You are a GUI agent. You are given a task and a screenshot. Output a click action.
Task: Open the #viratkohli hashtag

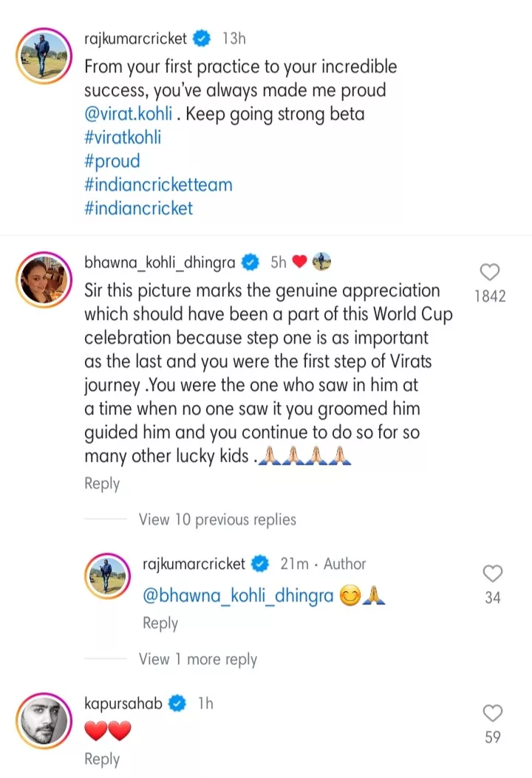tap(123, 138)
